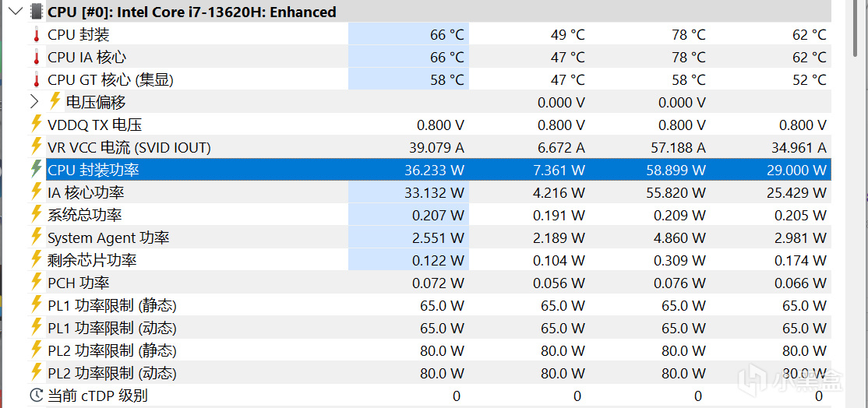Select the highlighted CPU 封装功率 label
This screenshot has width=868, height=408.
tap(93, 171)
